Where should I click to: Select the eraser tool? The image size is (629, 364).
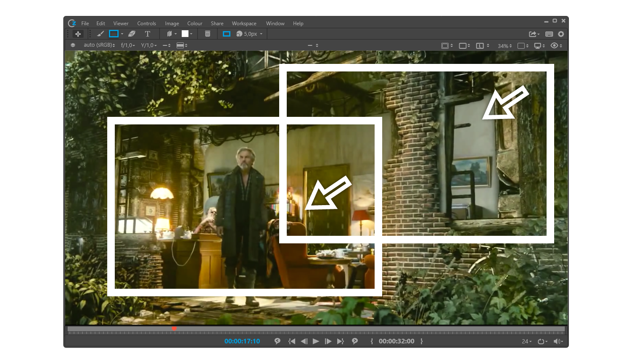click(132, 34)
